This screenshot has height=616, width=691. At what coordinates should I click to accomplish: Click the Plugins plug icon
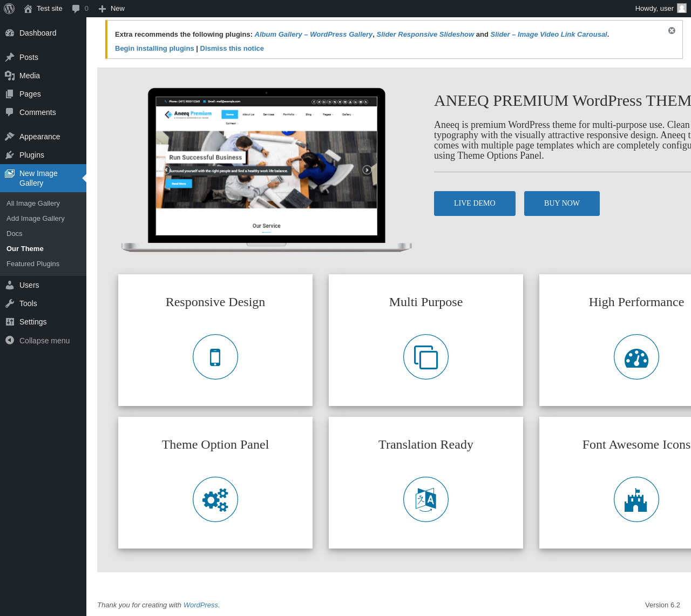click(x=10, y=155)
